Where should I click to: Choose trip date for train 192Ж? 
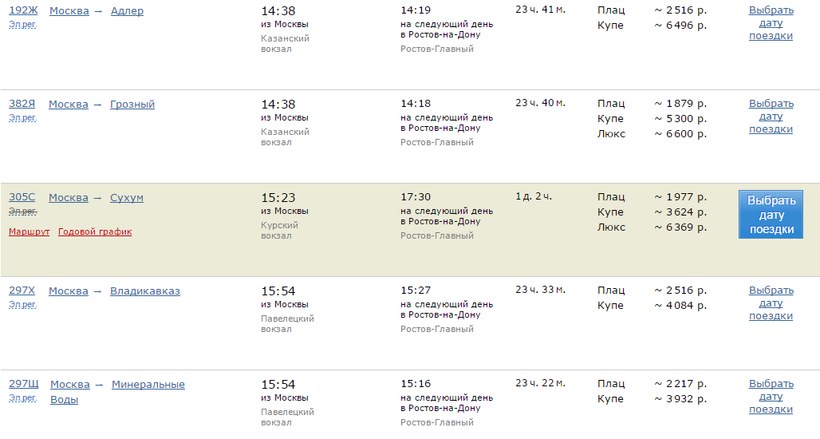coord(770,23)
